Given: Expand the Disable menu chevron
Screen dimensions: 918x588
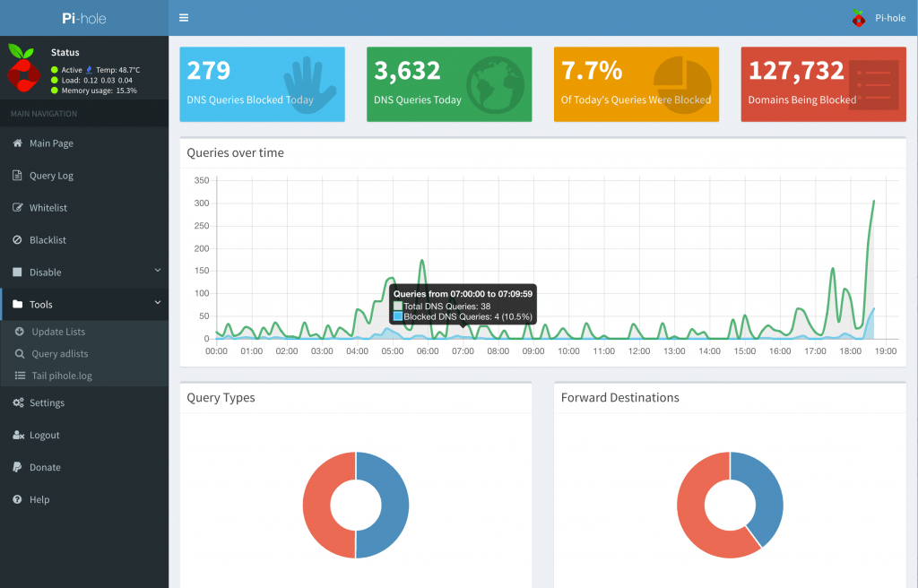Looking at the screenshot, I should pyautogui.click(x=157, y=271).
